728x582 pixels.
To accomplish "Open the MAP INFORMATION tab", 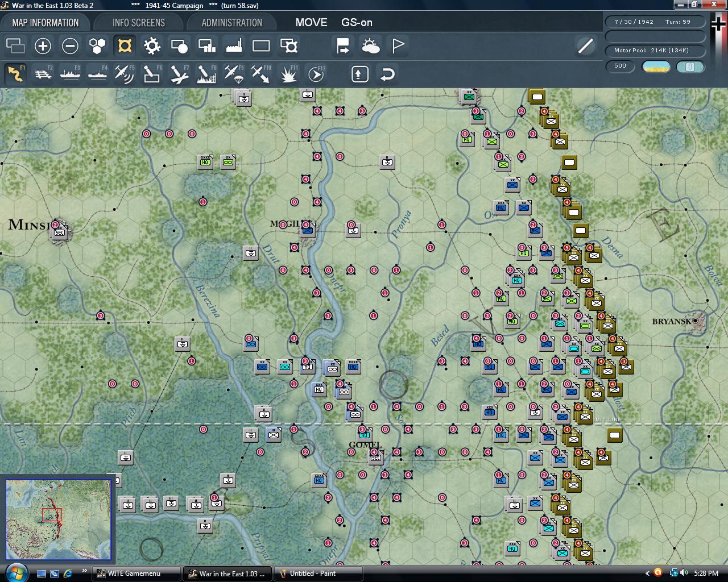I will click(45, 23).
